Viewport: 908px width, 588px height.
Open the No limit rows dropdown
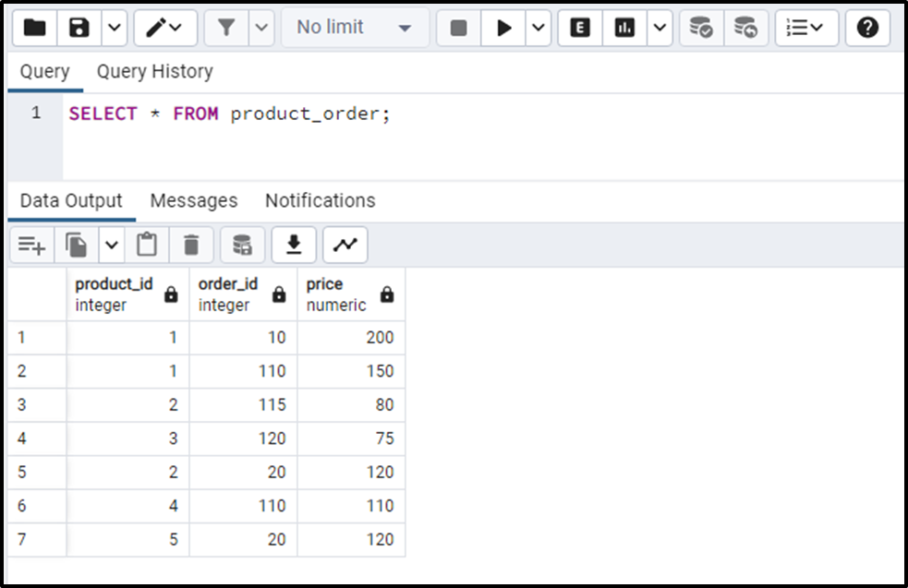[354, 28]
